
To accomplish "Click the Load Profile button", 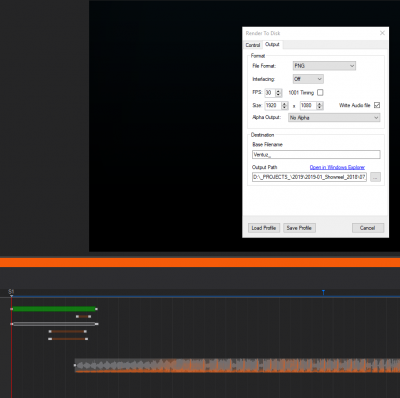I will pyautogui.click(x=264, y=228).
